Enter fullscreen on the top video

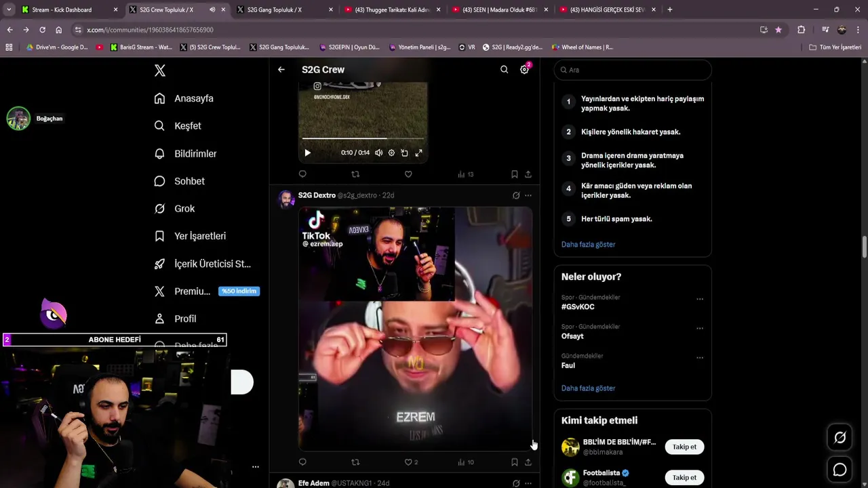(418, 153)
